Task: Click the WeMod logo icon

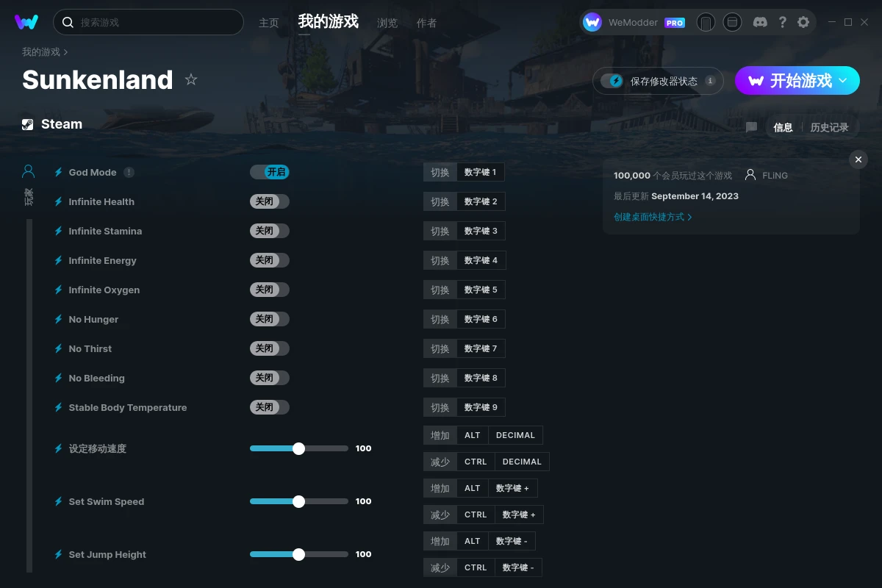Action: coord(26,22)
